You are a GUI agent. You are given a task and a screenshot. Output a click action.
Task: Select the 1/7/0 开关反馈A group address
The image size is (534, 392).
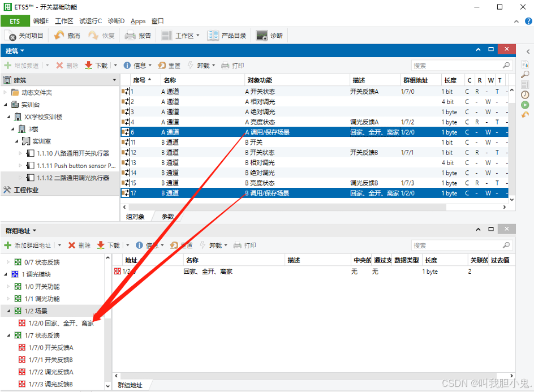pyautogui.click(x=51, y=348)
